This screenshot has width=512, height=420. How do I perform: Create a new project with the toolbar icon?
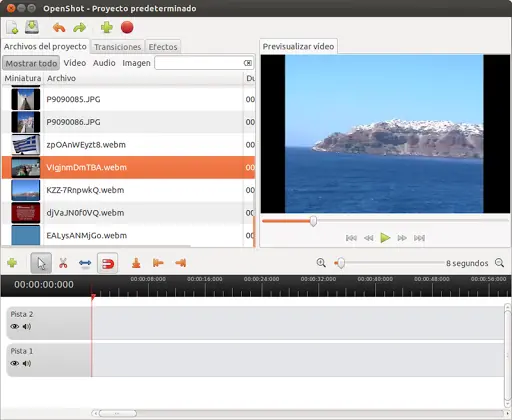pos(12,28)
